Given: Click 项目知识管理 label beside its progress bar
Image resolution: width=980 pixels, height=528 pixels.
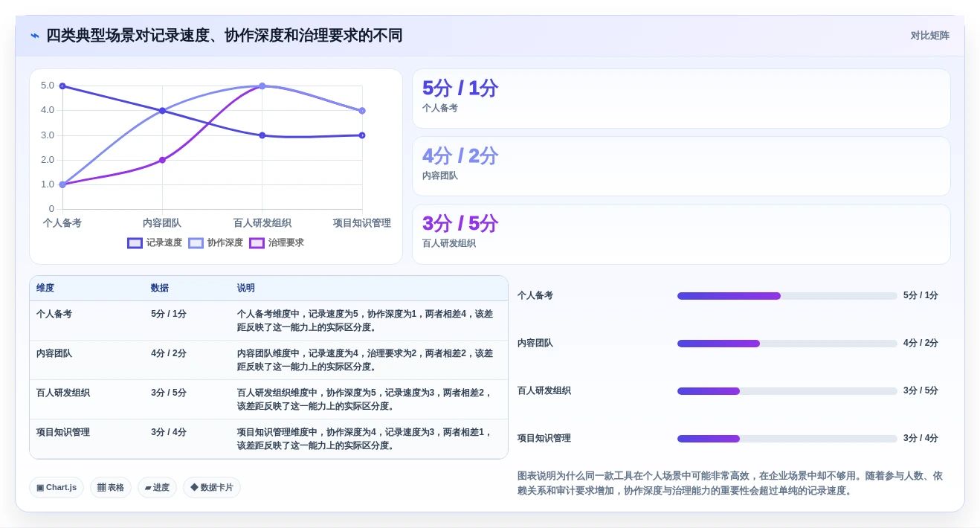Looking at the screenshot, I should pos(544,438).
